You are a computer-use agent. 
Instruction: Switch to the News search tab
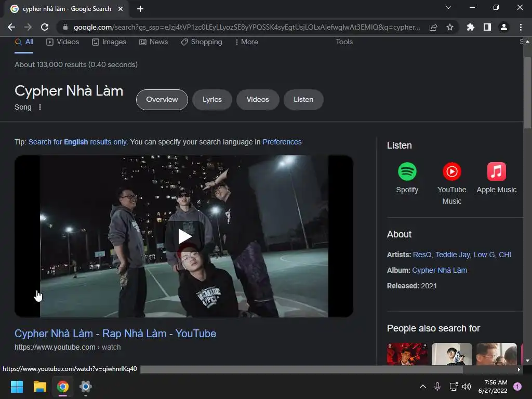click(154, 42)
